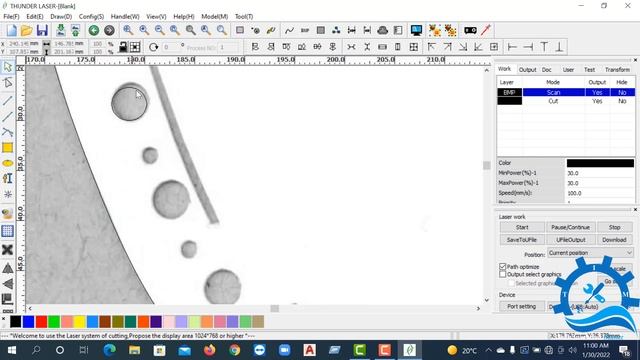Enable Output select graphics checkbox

pos(502,274)
